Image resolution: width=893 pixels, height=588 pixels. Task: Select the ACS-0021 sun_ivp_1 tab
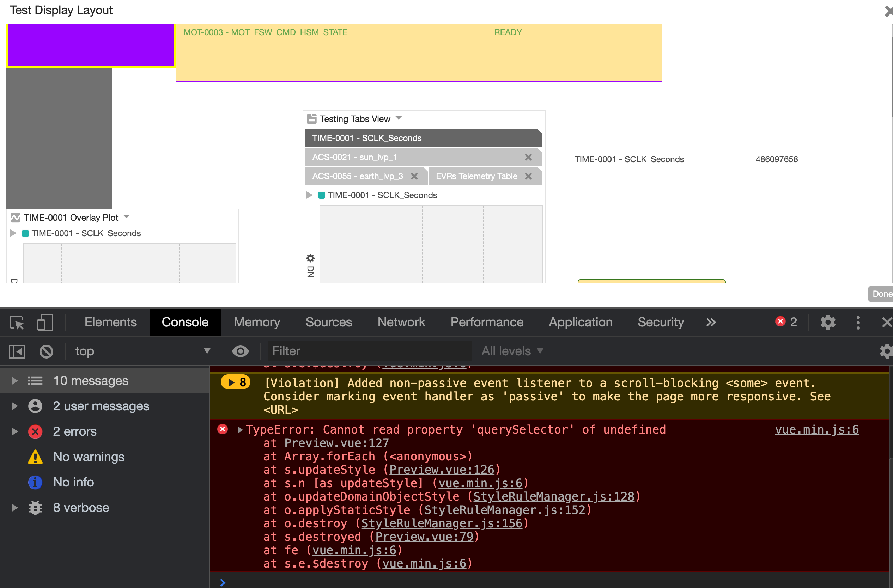pos(354,157)
